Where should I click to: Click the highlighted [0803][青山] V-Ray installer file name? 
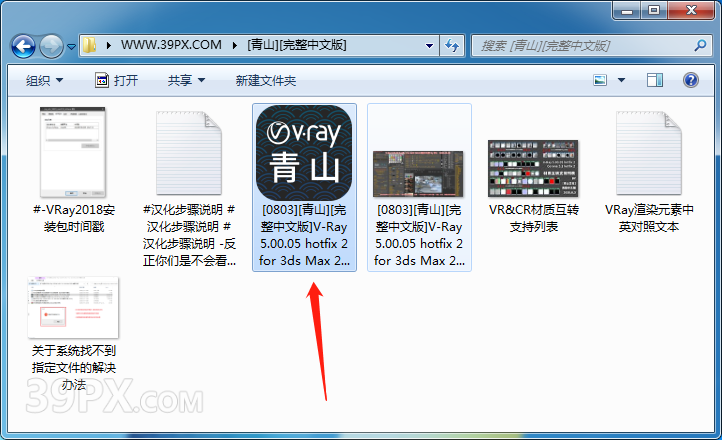click(304, 235)
